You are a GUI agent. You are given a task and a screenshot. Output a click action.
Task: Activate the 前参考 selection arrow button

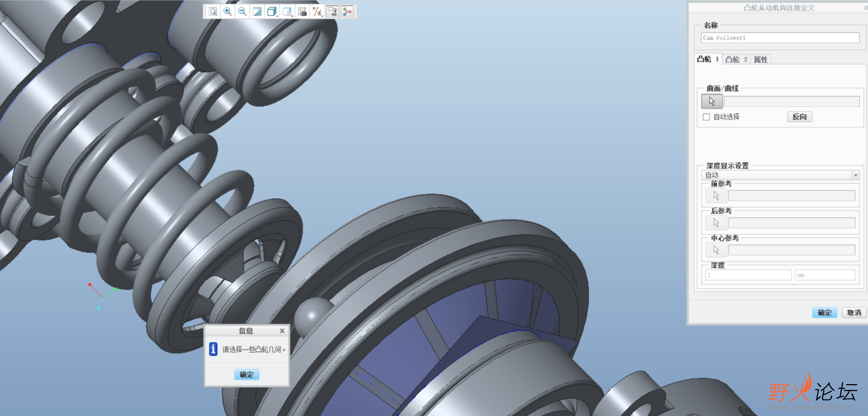point(716,196)
